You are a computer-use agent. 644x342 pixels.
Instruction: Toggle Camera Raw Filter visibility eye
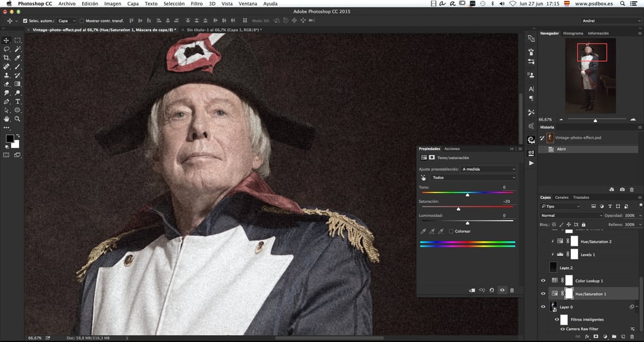(x=563, y=329)
